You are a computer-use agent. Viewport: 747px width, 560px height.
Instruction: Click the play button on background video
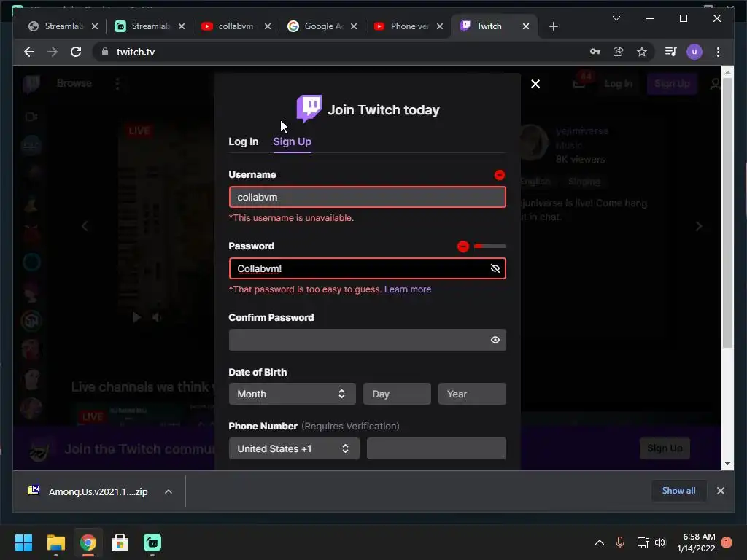tap(136, 317)
